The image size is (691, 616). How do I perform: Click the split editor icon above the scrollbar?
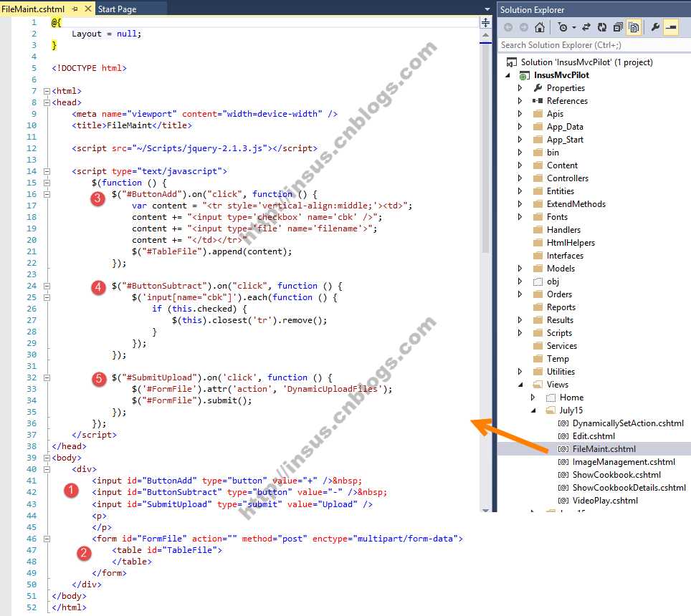point(485,22)
